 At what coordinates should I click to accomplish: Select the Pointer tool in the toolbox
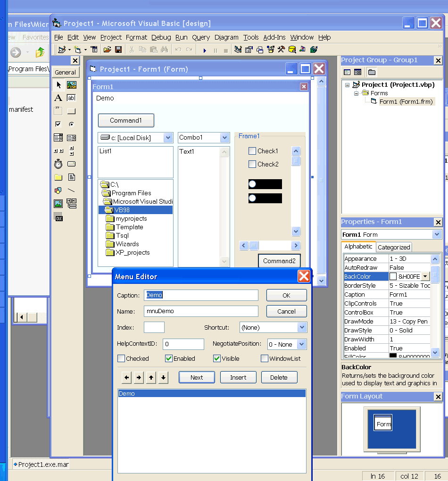[58, 85]
